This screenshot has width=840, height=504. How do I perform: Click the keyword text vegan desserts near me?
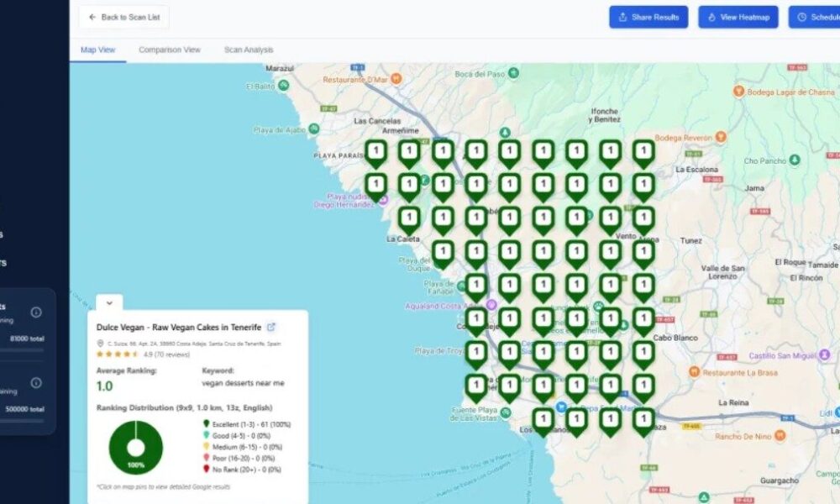coord(243,383)
